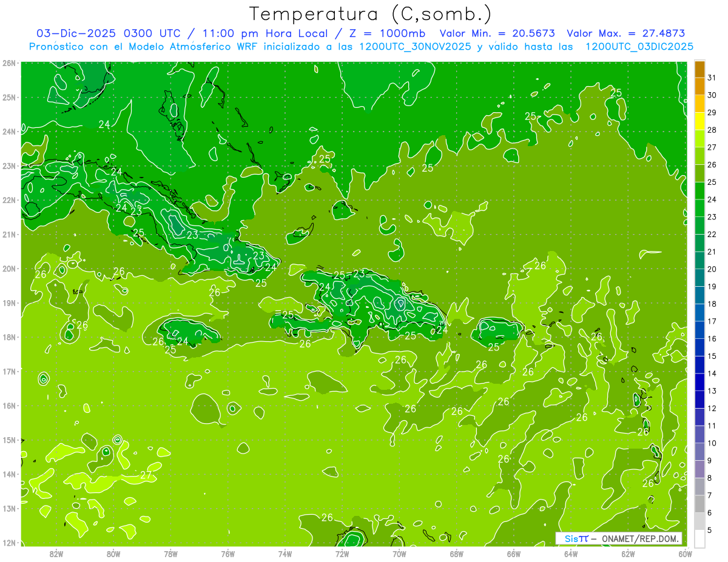The image size is (728, 562).
Task: Click the '22N' latitude axis label
Action: tap(9, 200)
